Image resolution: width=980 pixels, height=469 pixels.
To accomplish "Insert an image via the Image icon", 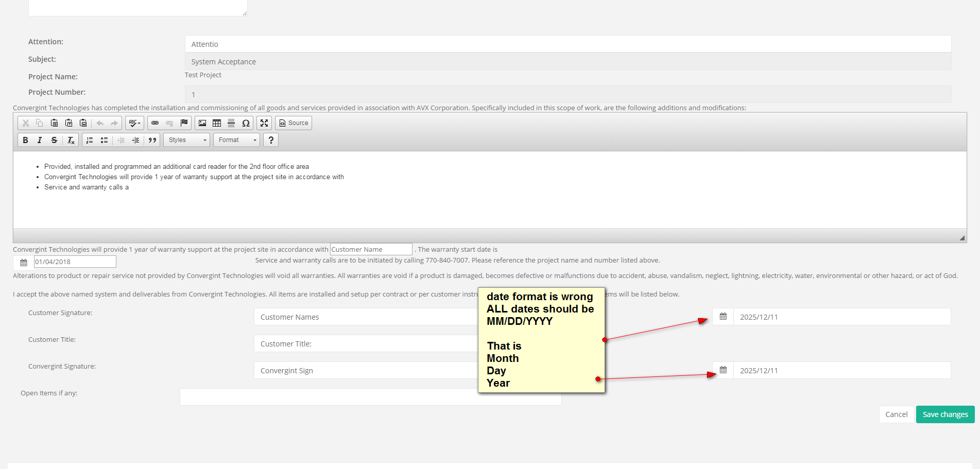I will pyautogui.click(x=202, y=123).
